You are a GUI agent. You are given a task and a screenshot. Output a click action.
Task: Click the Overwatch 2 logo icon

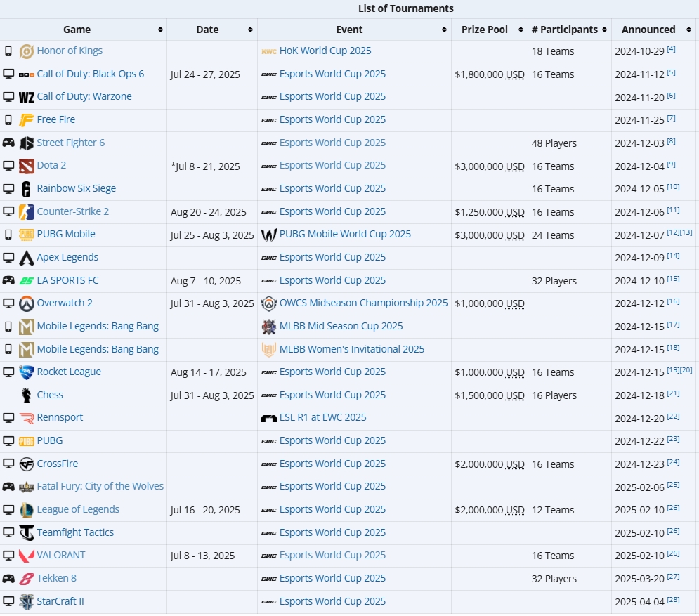27,303
